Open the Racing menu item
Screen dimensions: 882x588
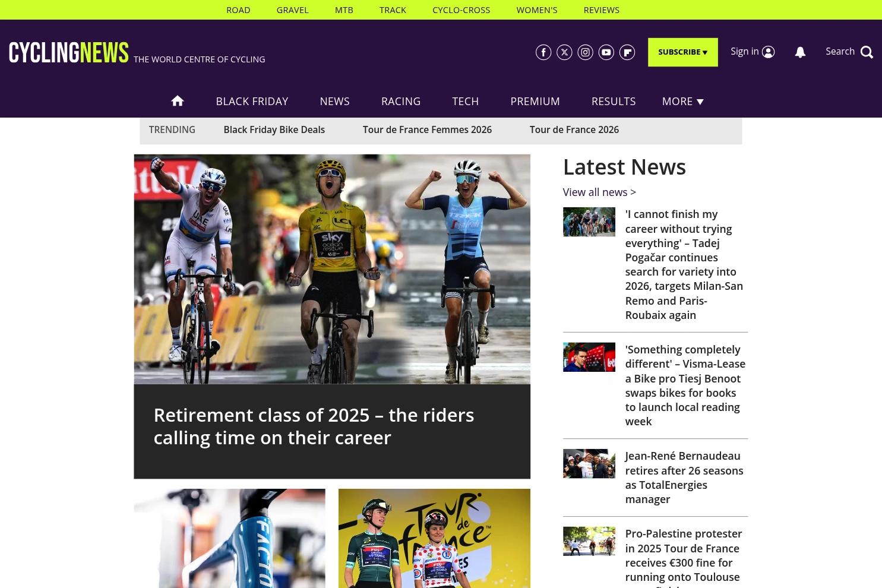(401, 102)
